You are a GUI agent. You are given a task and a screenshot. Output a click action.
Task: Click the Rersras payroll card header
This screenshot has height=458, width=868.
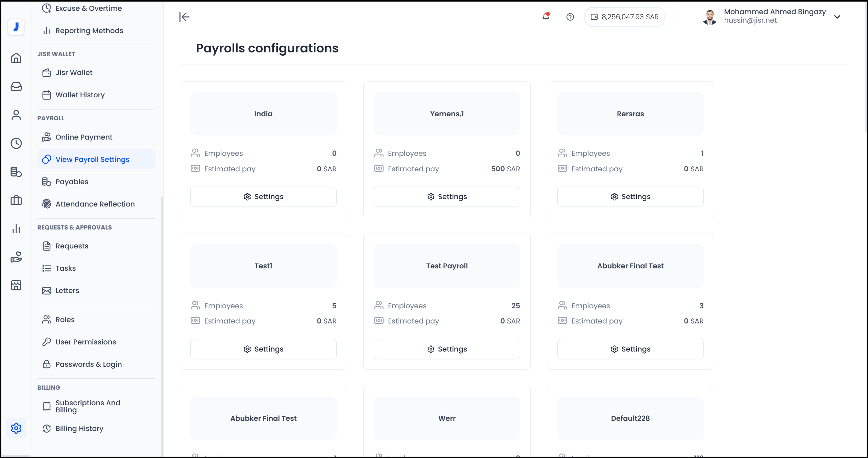click(x=630, y=114)
